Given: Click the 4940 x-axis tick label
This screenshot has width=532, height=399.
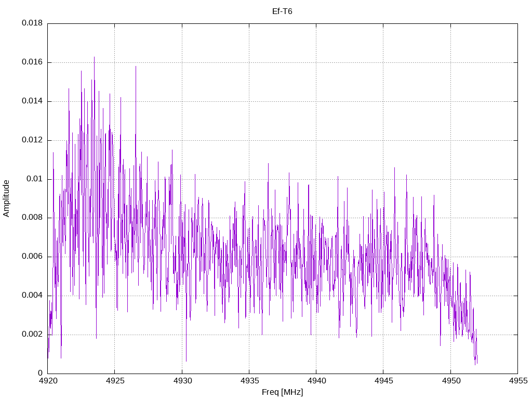Looking at the screenshot, I should click(x=316, y=381).
